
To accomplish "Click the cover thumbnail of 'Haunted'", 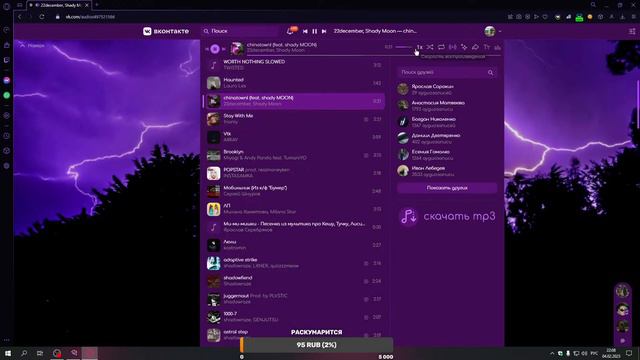I will [213, 83].
